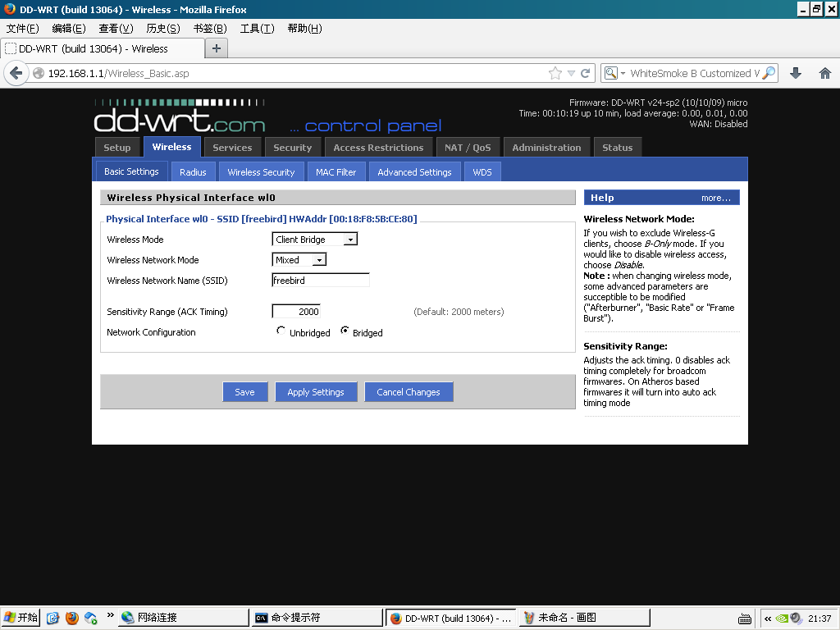
Task: Click the site identity globe icon in address bar
Action: coord(39,73)
